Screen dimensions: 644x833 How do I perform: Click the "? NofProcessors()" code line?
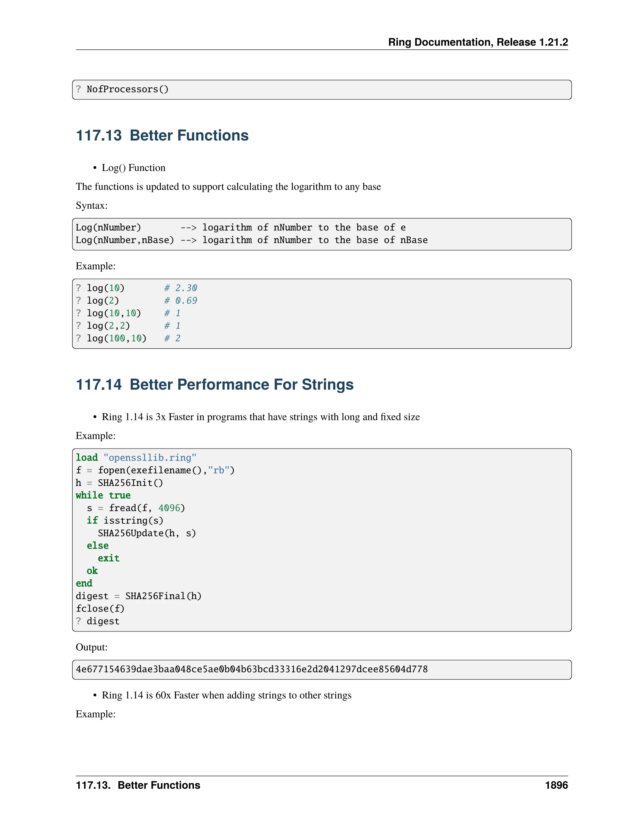point(122,89)
